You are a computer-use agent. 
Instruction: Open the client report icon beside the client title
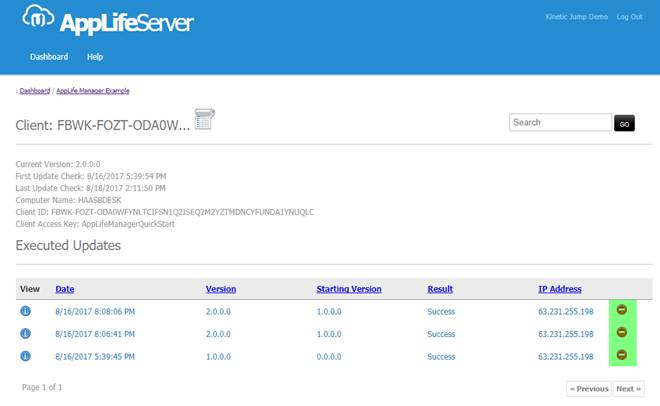pyautogui.click(x=205, y=119)
